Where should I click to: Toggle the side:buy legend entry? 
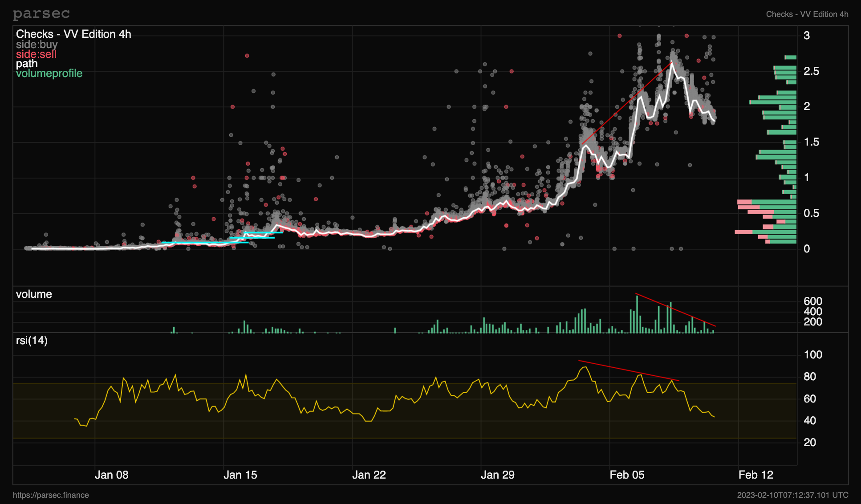tap(37, 45)
